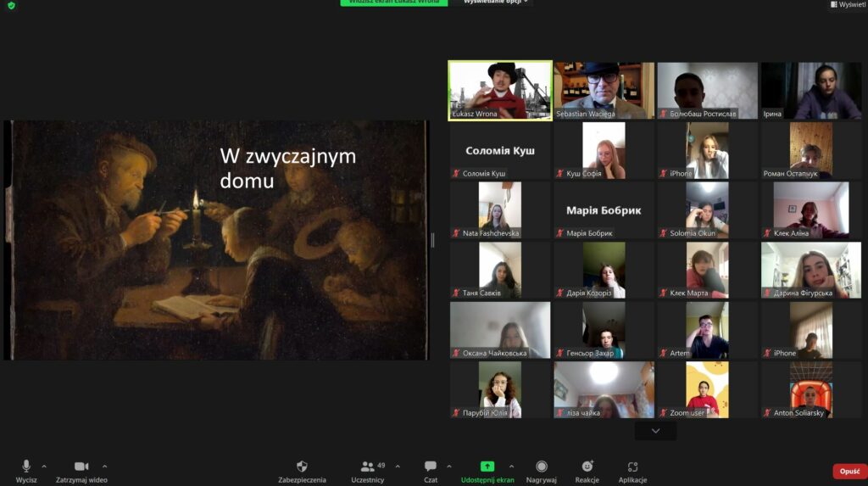Show next page of participant videos
This screenshot has width=868, height=486.
[655, 431]
